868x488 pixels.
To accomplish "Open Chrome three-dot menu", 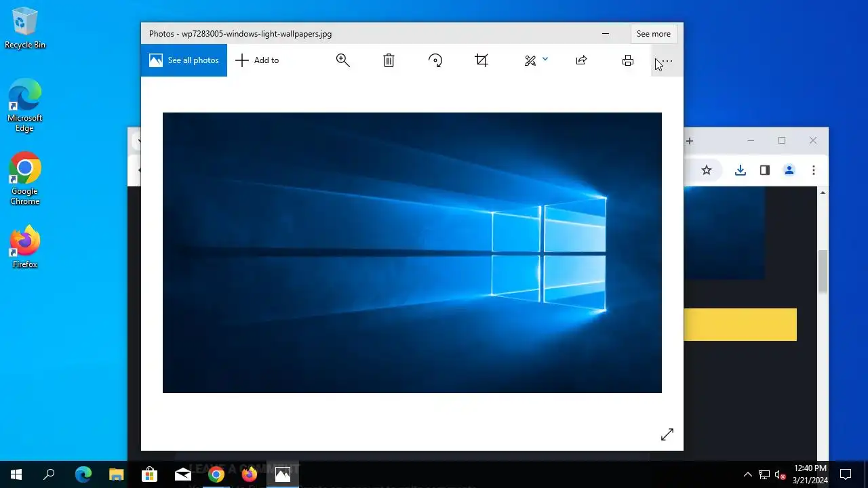I will 814,170.
